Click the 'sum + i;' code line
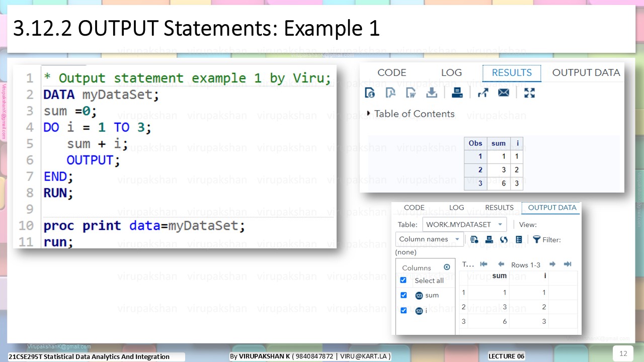The width and height of the screenshot is (644, 362). click(x=98, y=144)
